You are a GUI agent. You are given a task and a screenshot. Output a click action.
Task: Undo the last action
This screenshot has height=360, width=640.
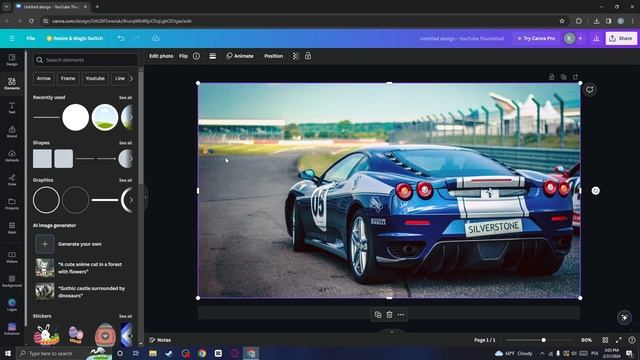click(121, 38)
